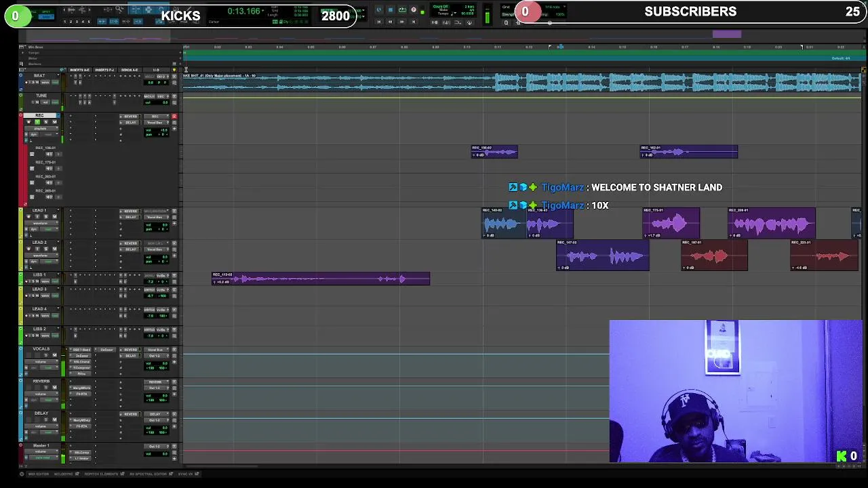
Task: Open DELAY send on LEAD 2 track
Action: (130, 249)
